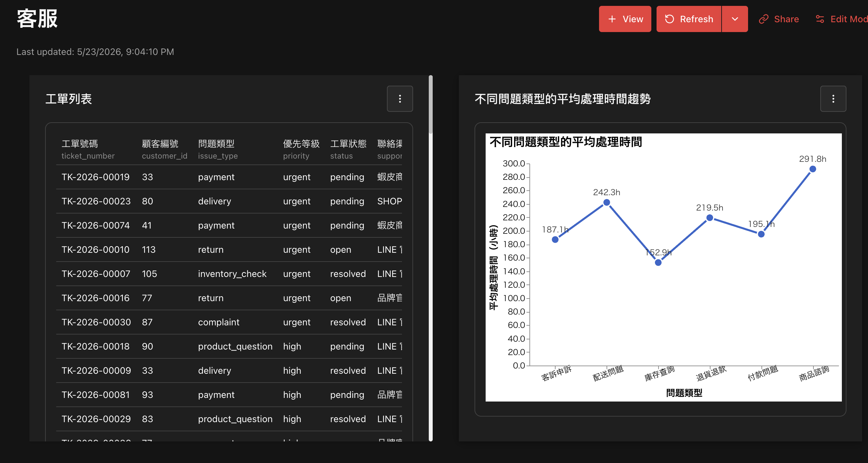Click the Share link
The height and width of the screenshot is (463, 868).
pyautogui.click(x=779, y=19)
